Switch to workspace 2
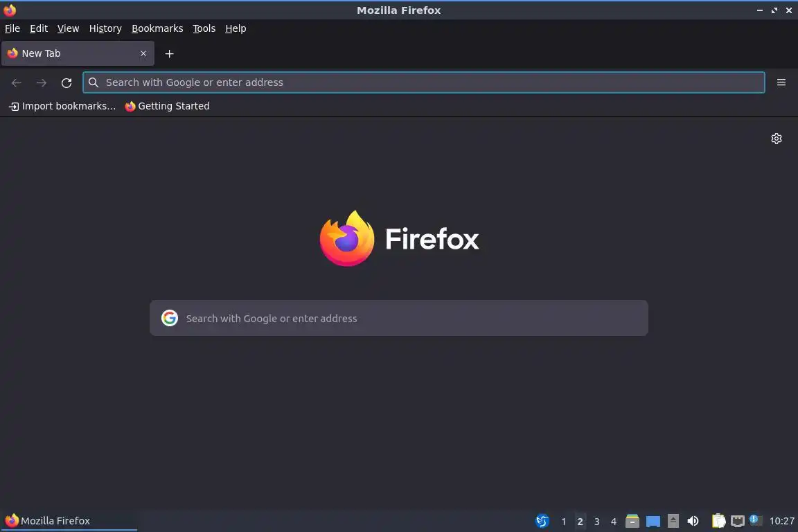 pos(580,522)
